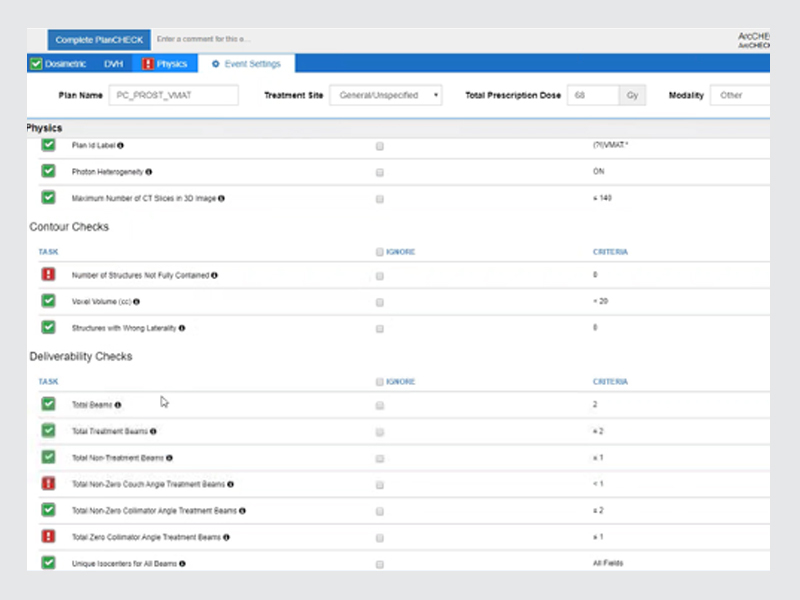
Task: Open the Treatment Site dropdown
Action: point(386,95)
